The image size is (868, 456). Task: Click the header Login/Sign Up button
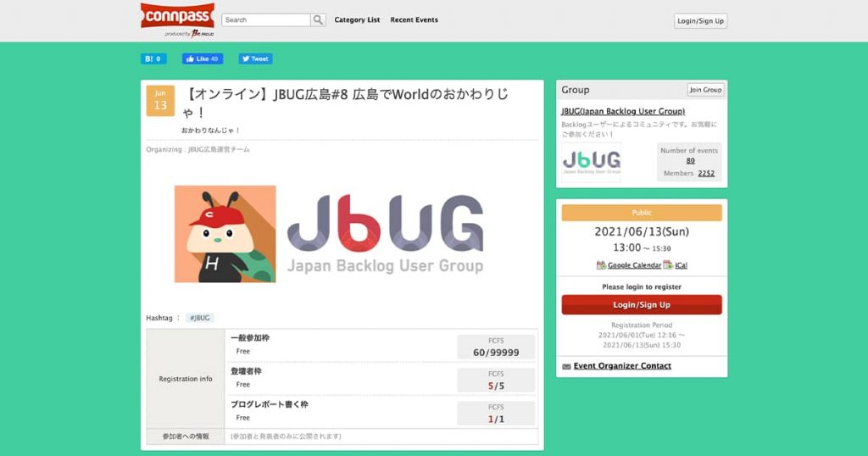click(700, 21)
